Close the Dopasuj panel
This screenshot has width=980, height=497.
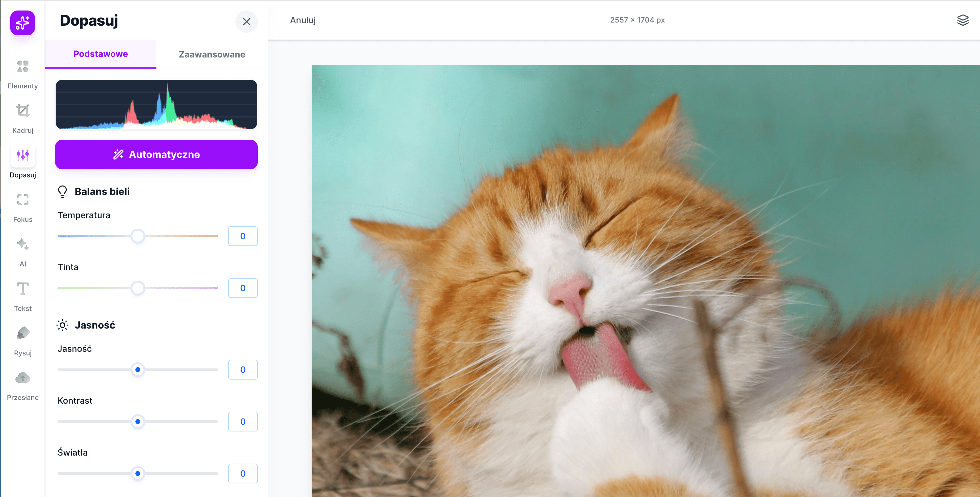pyautogui.click(x=246, y=22)
